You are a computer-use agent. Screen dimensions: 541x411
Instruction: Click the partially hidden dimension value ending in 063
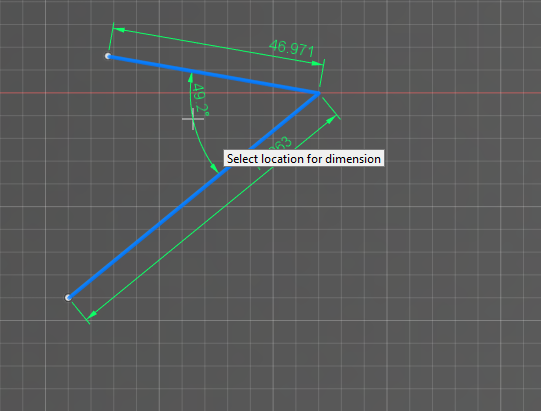(279, 144)
